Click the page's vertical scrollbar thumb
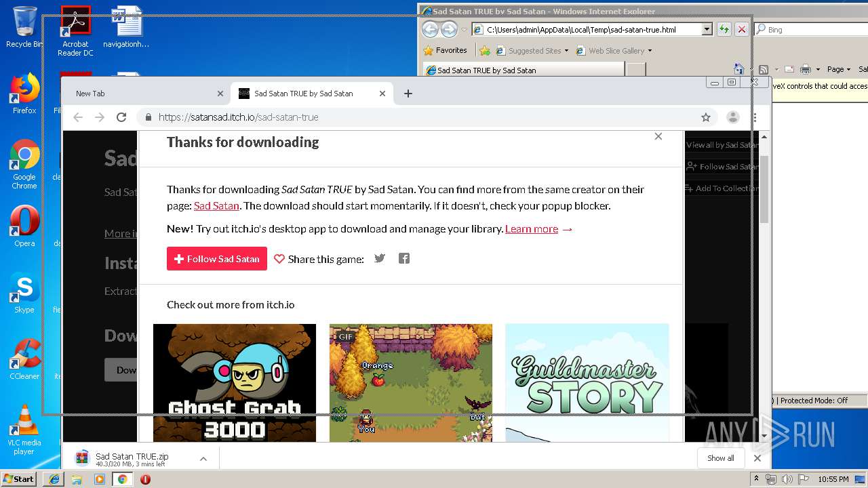Viewport: 868px width, 488px height. tap(764, 189)
